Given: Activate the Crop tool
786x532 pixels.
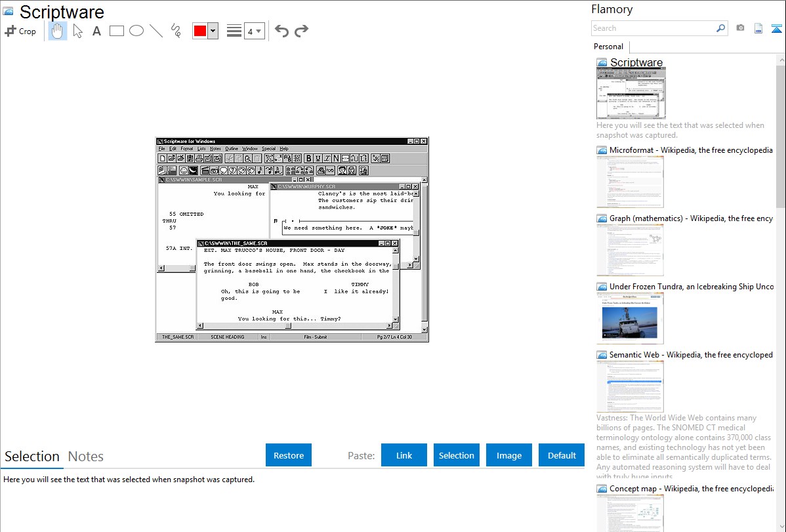Looking at the screenshot, I should pyautogui.click(x=20, y=31).
